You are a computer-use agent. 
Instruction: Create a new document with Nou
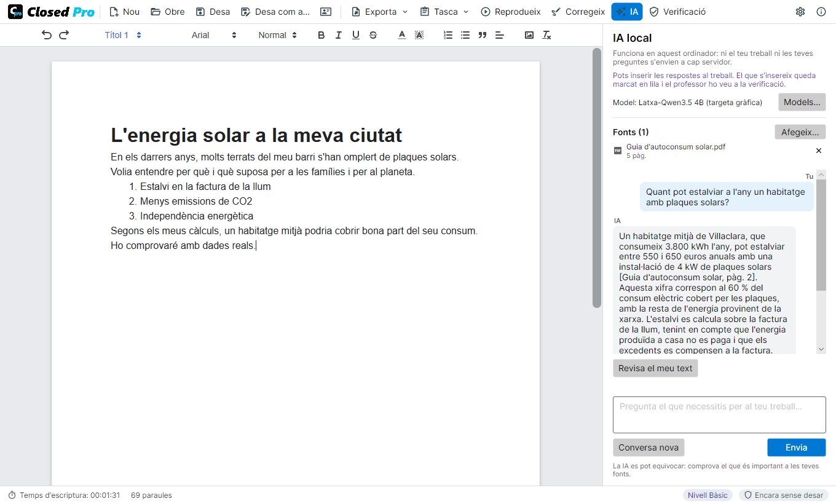[124, 12]
